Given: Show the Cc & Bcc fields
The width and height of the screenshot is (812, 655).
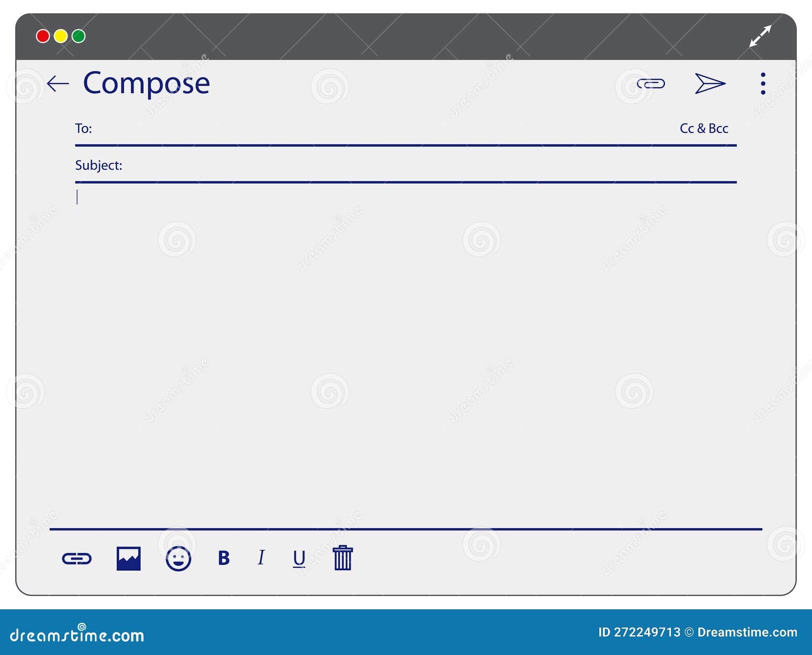Looking at the screenshot, I should 704,128.
